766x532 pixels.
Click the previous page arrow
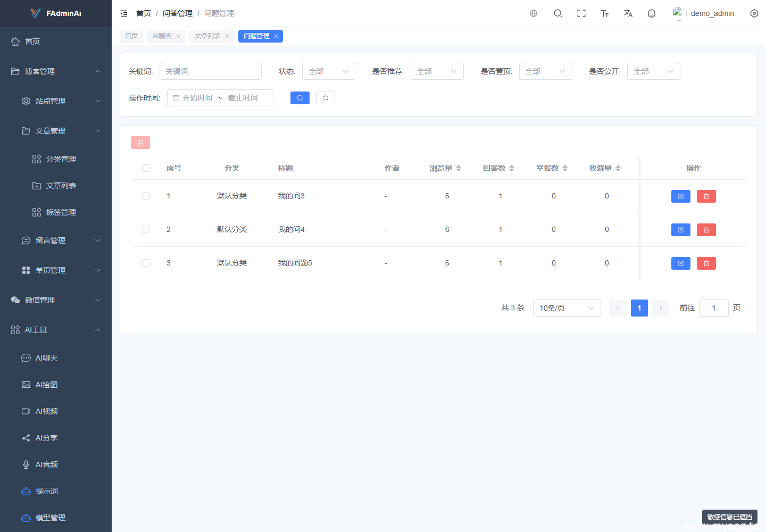(618, 308)
